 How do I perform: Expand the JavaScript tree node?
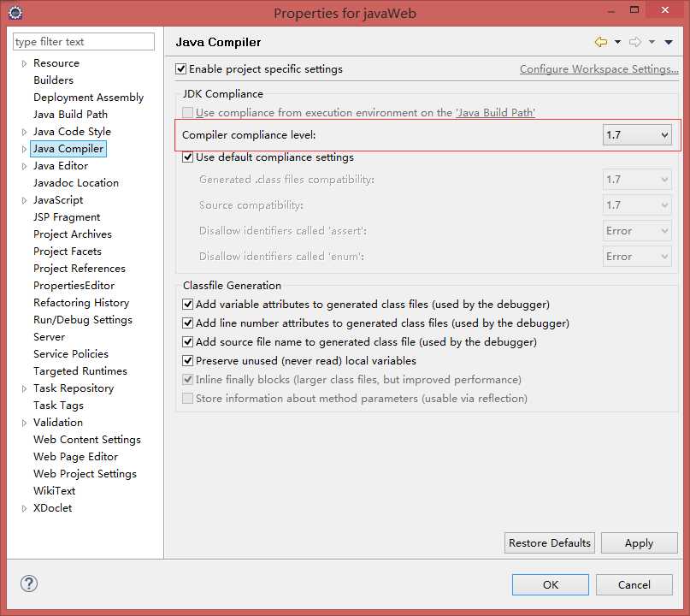(x=24, y=200)
